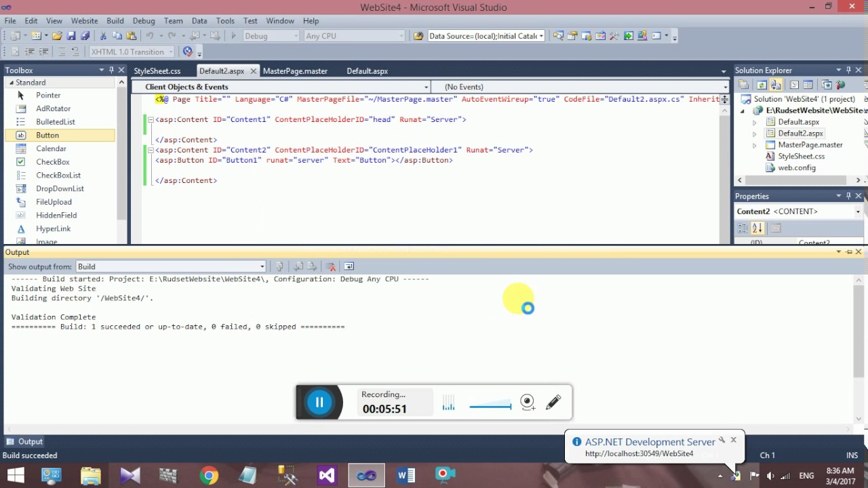
Task: Click the Paste clipboard icon
Action: (x=132, y=36)
